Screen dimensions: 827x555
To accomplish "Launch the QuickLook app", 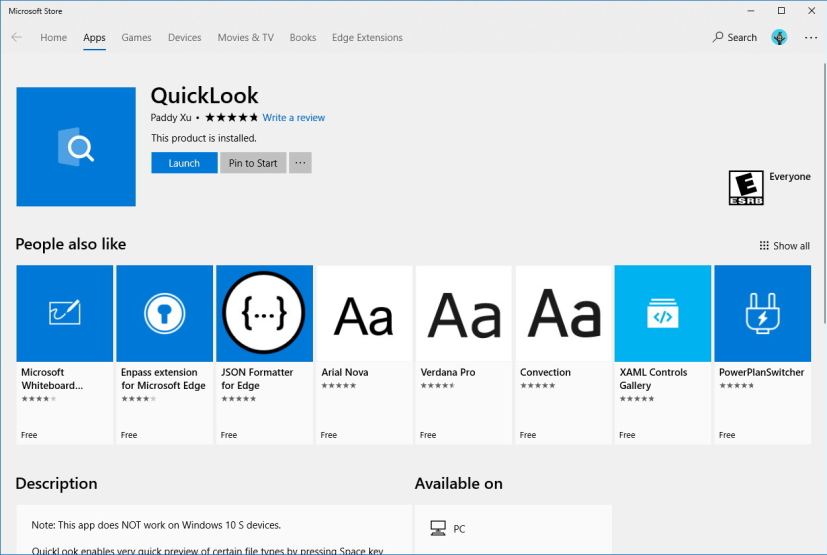I will [x=184, y=163].
